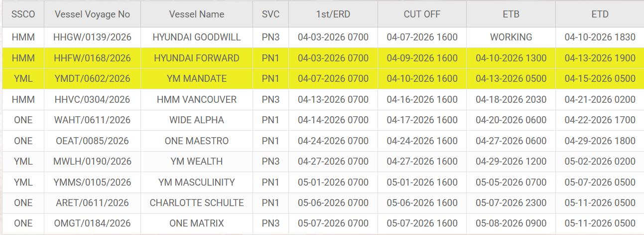Select the highlighted HYUNDAI FORWARD vessel row
The width and height of the screenshot is (644, 235).
click(197, 58)
